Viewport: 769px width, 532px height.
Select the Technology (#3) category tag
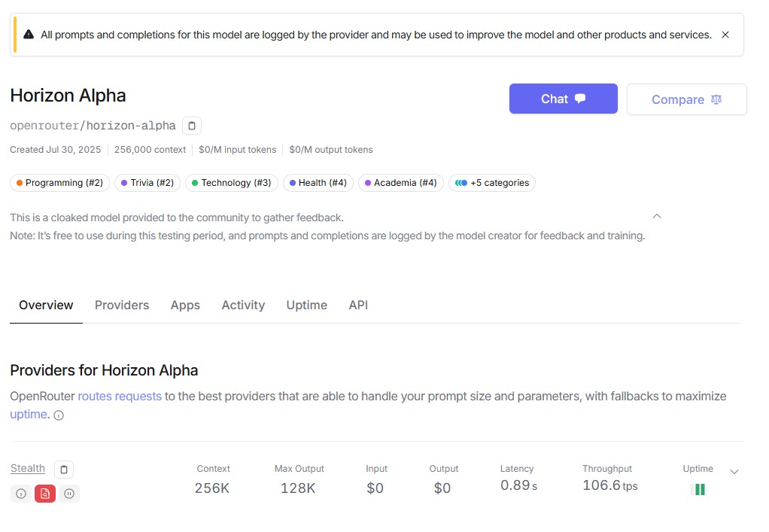tap(232, 183)
